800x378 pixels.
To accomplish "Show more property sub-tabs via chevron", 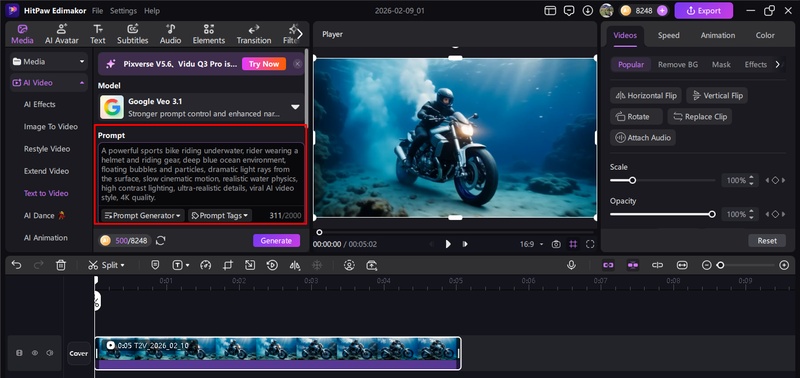I will (x=778, y=64).
